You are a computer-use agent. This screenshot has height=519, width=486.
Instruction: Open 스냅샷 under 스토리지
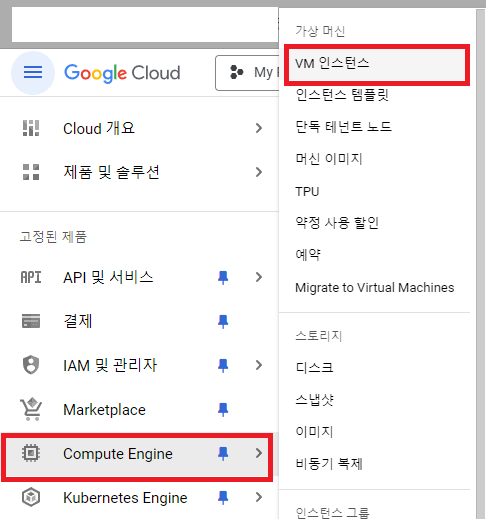click(314, 399)
